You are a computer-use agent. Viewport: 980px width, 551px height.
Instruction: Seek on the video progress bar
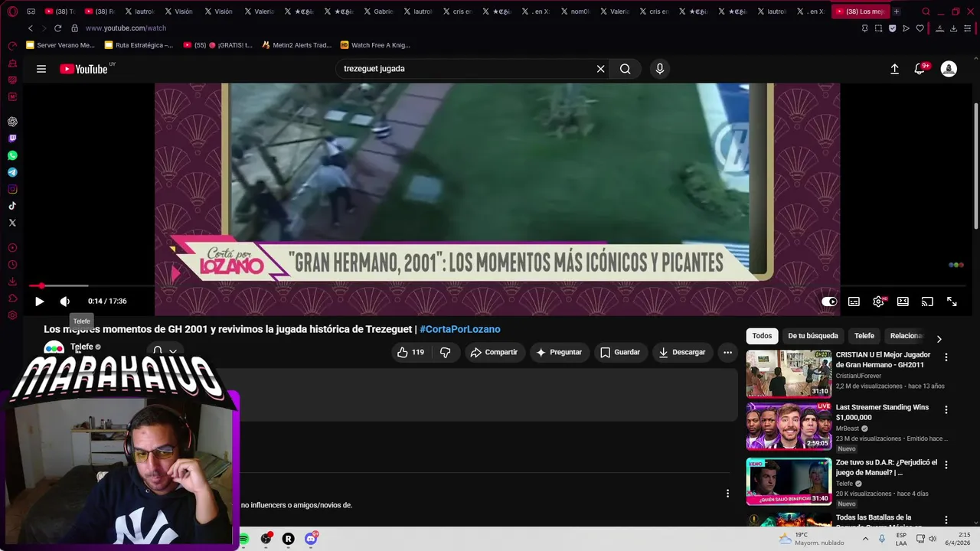(496, 286)
